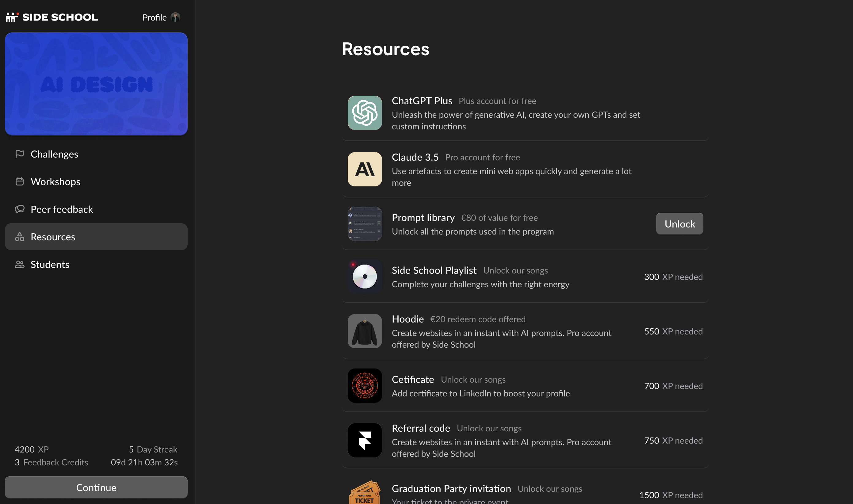Click the Claude 3.5 Anthropic icon
This screenshot has height=504, width=853.
tap(364, 169)
